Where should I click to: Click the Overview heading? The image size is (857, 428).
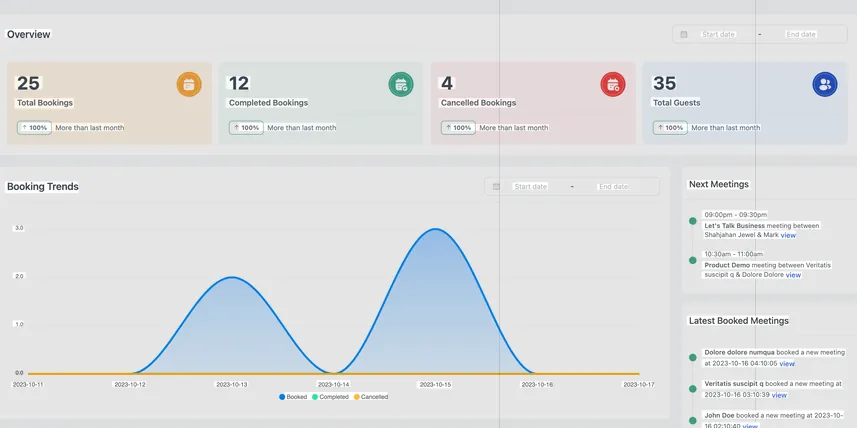pos(28,34)
